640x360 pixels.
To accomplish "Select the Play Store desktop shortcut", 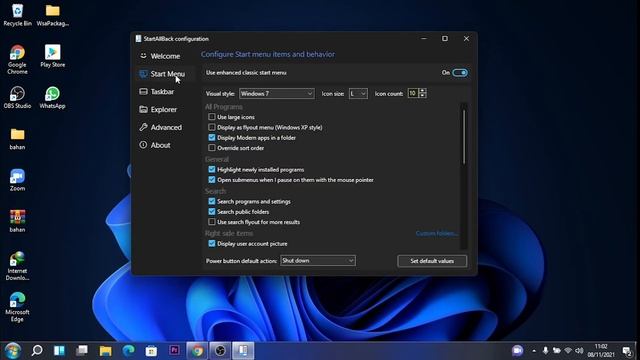I will point(53,56).
